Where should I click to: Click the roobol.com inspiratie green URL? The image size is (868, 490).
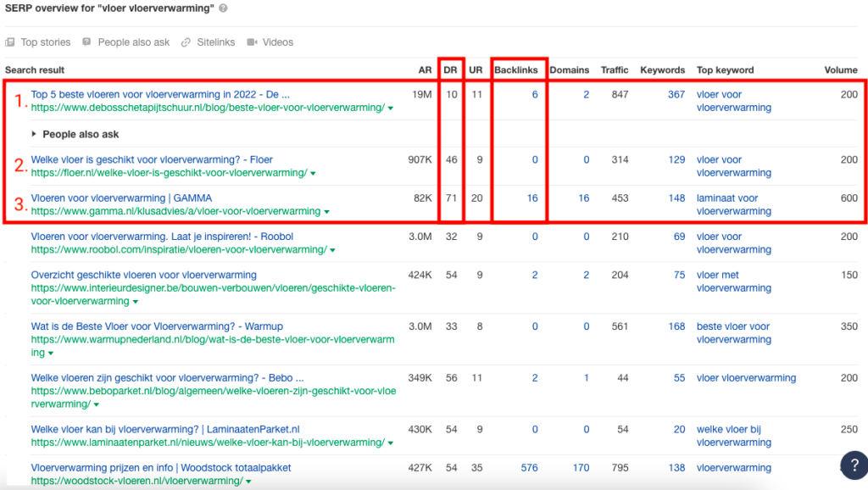coord(179,249)
